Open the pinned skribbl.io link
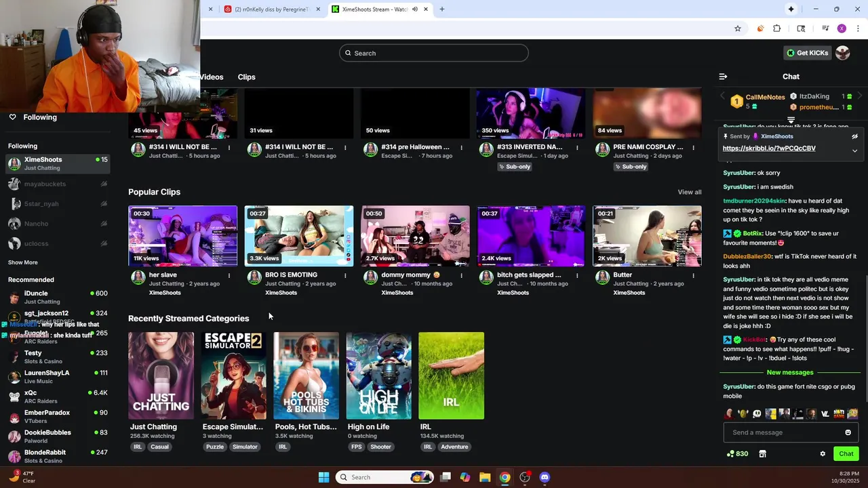 tap(769, 148)
